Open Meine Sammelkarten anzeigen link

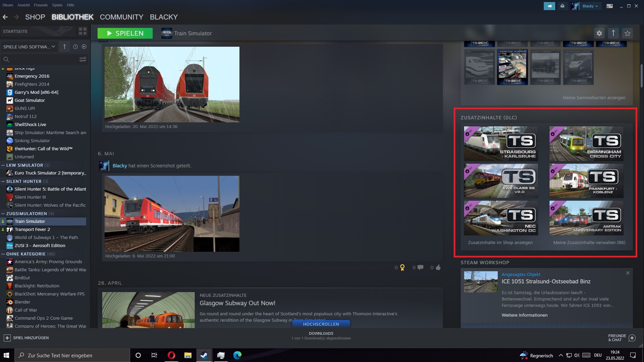[594, 97]
